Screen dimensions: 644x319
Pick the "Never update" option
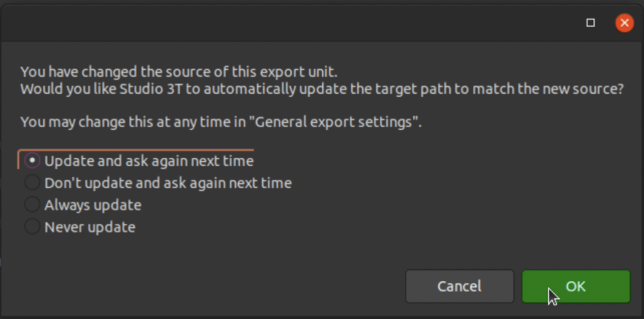80,227
